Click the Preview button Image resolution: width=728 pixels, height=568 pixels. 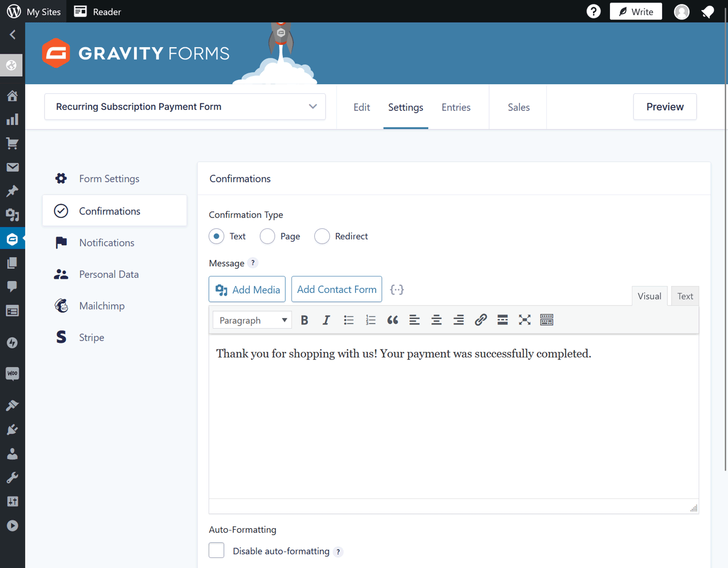(665, 107)
